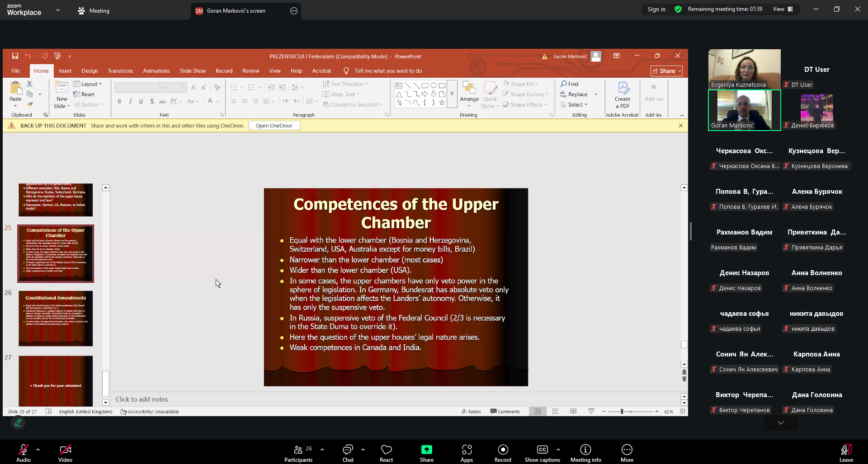Expand the Zoom Workplace dropdown chevron

58,10
